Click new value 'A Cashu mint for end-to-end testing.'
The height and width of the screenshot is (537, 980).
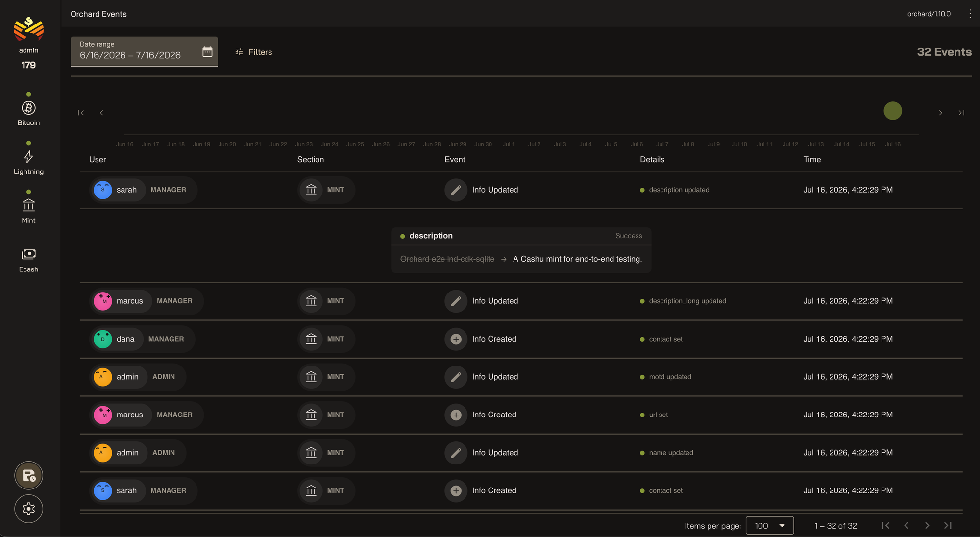click(x=577, y=259)
